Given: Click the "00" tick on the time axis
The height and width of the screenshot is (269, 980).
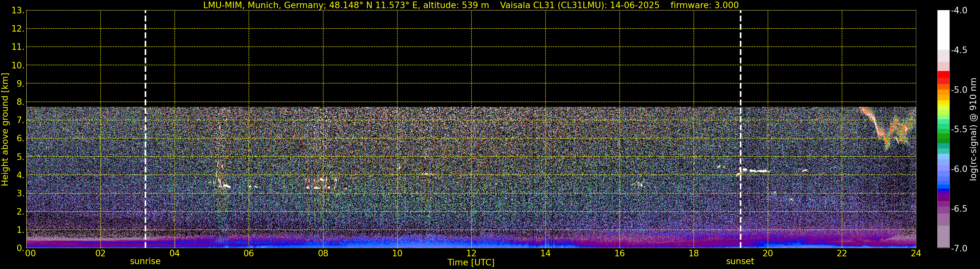Looking at the screenshot, I should click(30, 253).
